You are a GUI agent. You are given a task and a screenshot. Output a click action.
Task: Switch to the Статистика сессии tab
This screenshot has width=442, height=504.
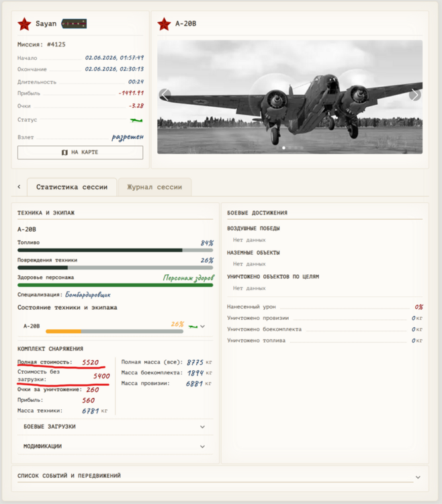coord(72,187)
